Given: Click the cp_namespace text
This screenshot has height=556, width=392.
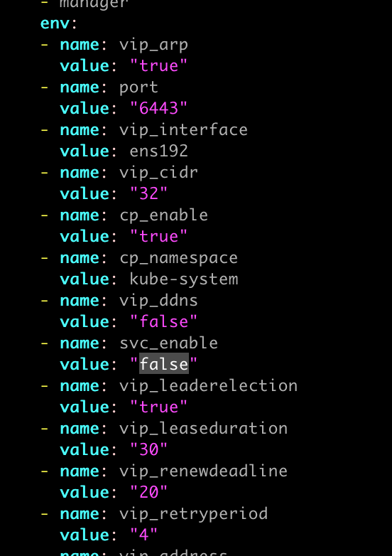Looking at the screenshot, I should click(x=178, y=259).
